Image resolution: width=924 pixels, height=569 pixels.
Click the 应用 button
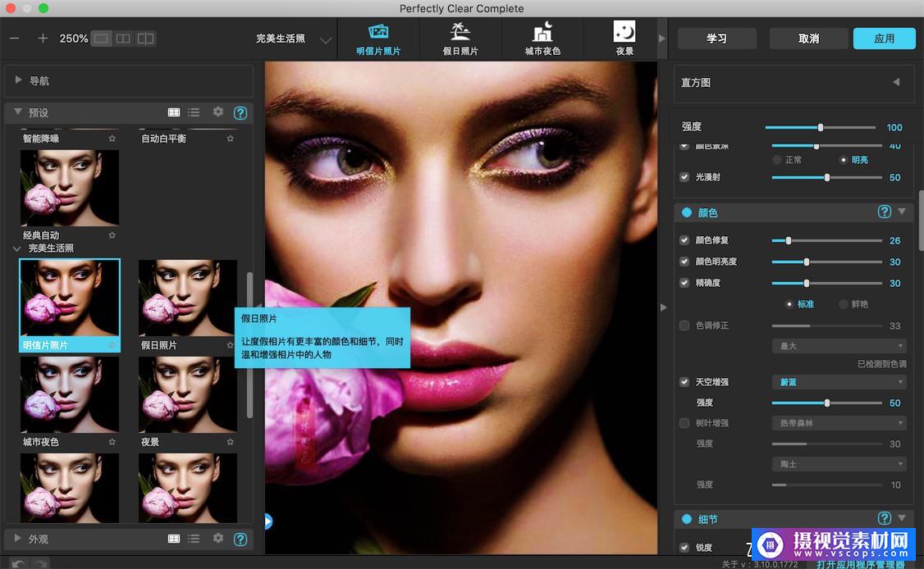(884, 39)
